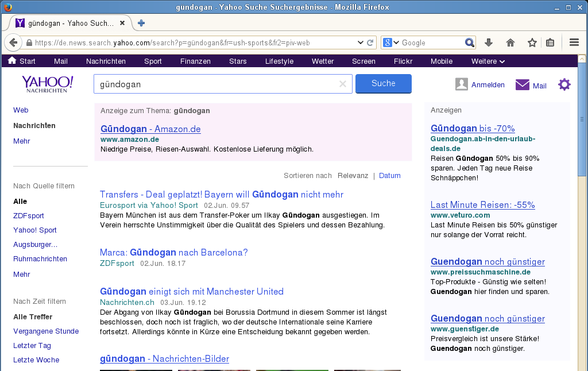The width and height of the screenshot is (588, 371).
Task: Filter results by Yahoo! Sport source
Action: click(35, 230)
